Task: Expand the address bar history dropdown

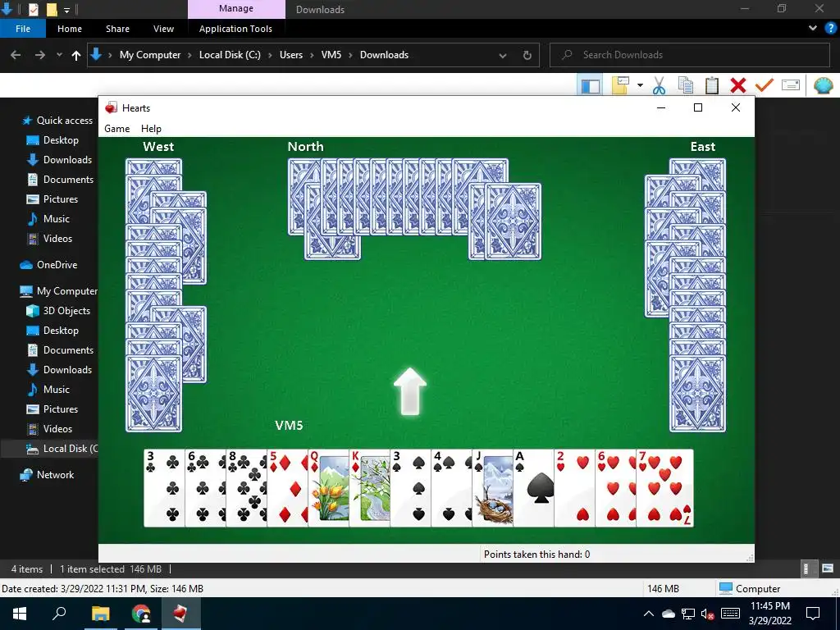Action: [x=503, y=55]
